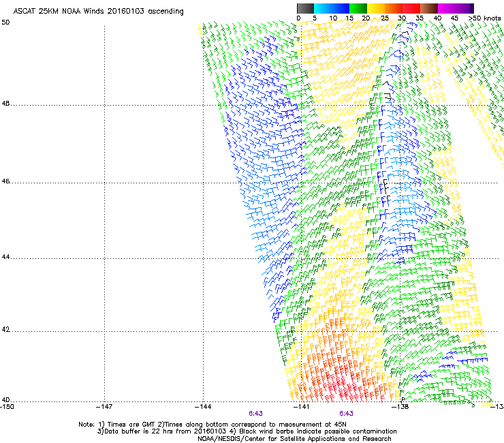Image resolution: width=504 pixels, height=443 pixels.
Task: Click the latitude label 44
Action: [x=5, y=257]
